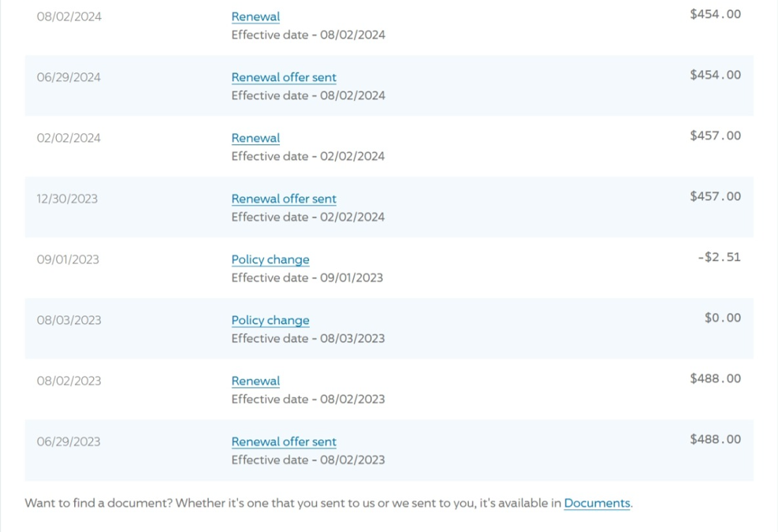Click $457.00 on the 02/02/2024 renewal row
This screenshot has width=778, height=532.
point(715,136)
